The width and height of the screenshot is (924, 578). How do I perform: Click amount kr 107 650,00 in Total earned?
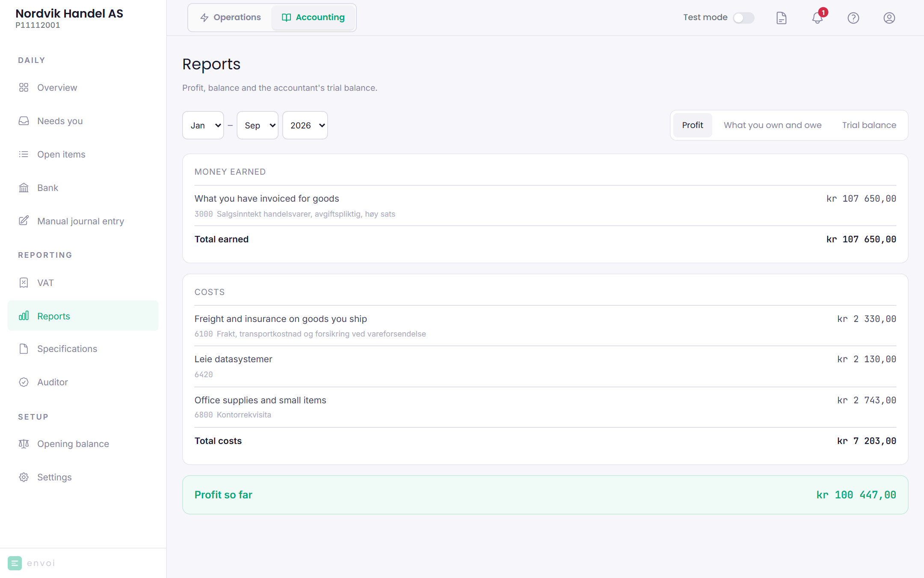click(861, 239)
